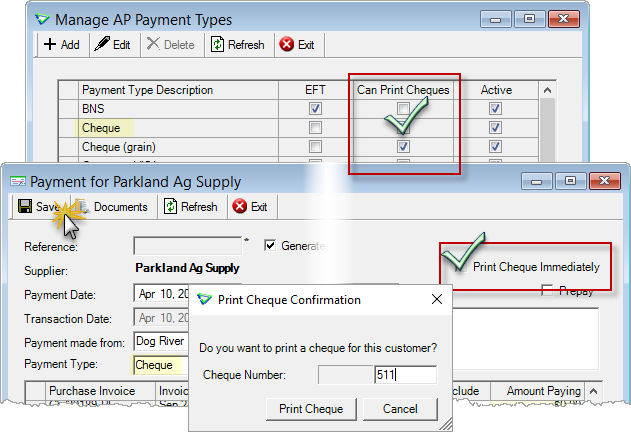The image size is (631, 432).
Task: Toggle the EFT checkbox for Cheque row
Action: (x=315, y=128)
